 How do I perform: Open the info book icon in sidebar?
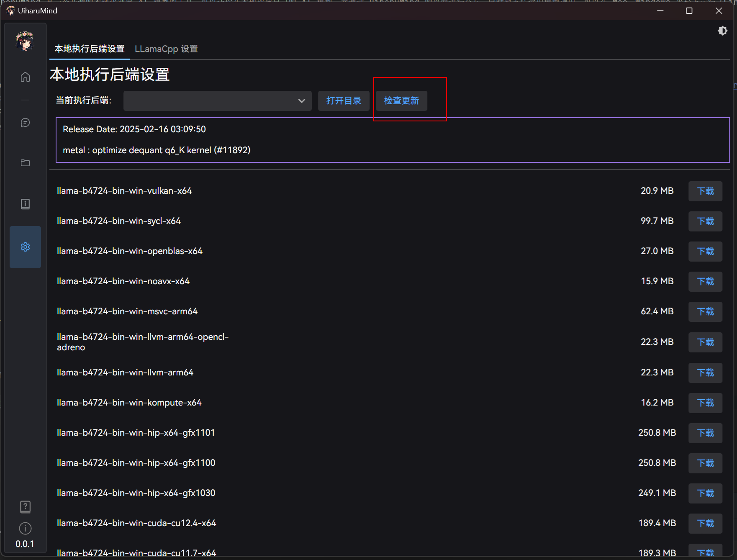(25, 204)
